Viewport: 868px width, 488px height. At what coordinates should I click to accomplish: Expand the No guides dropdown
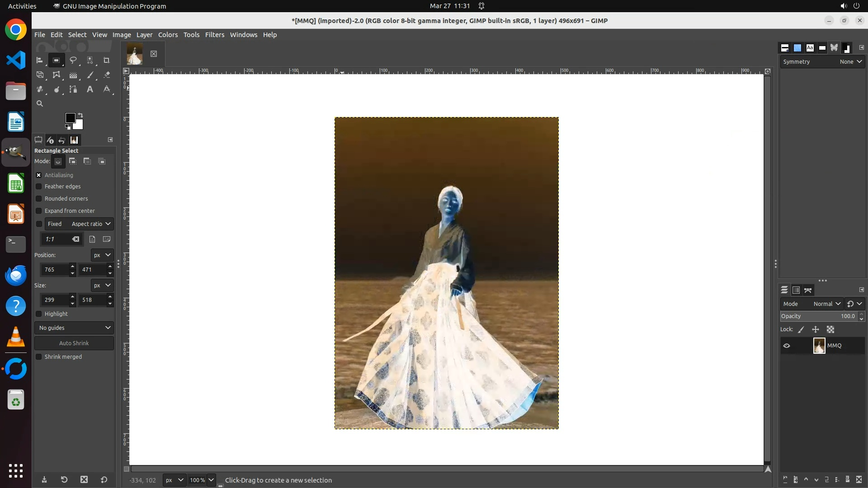pyautogui.click(x=74, y=328)
